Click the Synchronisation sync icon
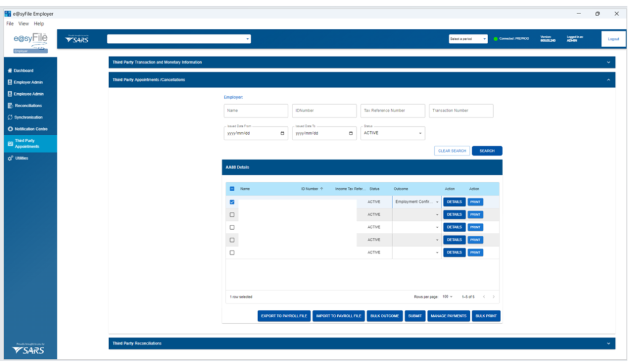This screenshot has height=364, width=628. (x=10, y=117)
